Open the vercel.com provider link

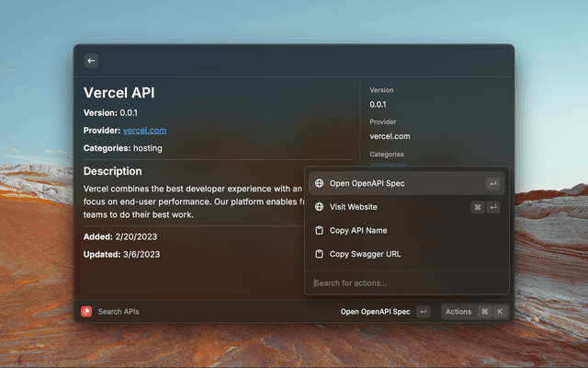(145, 131)
